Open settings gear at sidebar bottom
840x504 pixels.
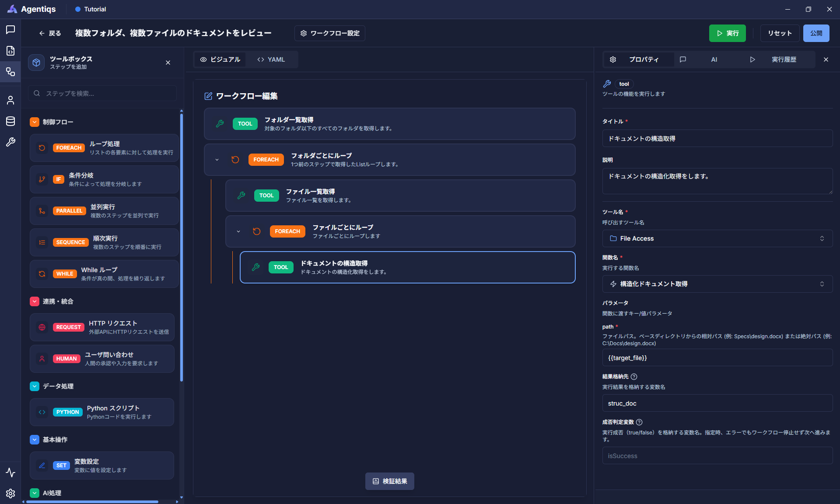click(x=10, y=493)
